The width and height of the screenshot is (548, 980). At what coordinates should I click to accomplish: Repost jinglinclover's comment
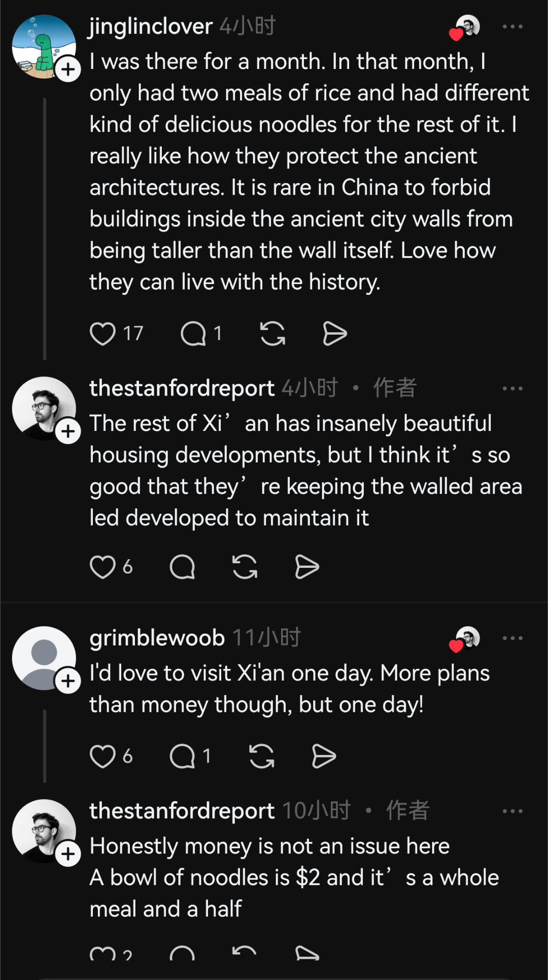click(x=272, y=334)
